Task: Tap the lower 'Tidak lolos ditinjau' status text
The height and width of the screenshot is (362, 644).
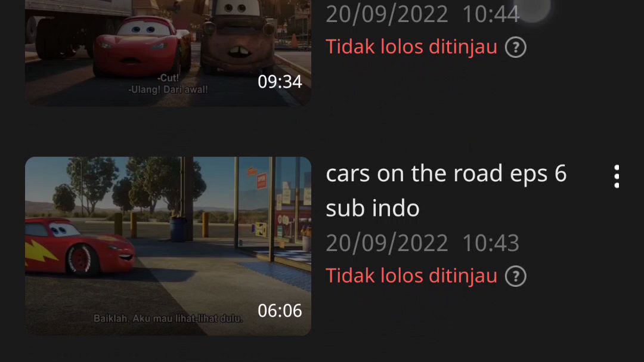Action: point(411,276)
